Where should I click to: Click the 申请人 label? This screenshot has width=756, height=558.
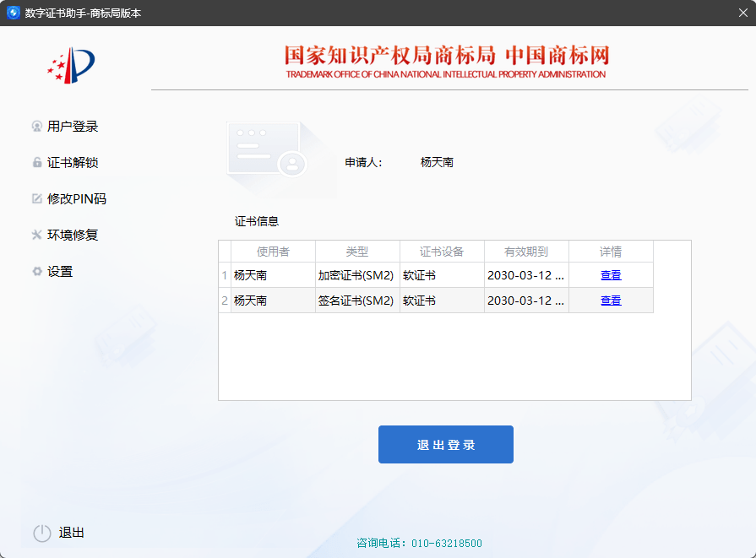(363, 162)
